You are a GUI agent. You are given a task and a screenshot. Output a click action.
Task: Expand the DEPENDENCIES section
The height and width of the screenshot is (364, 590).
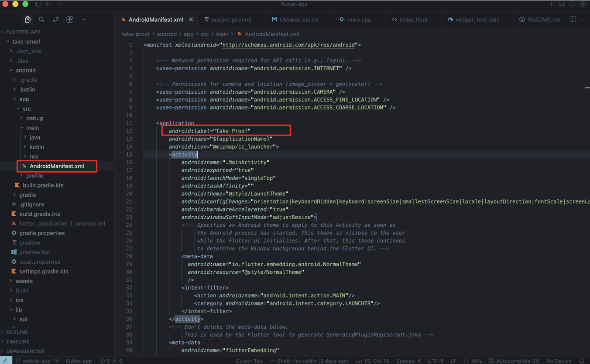tap(57, 351)
